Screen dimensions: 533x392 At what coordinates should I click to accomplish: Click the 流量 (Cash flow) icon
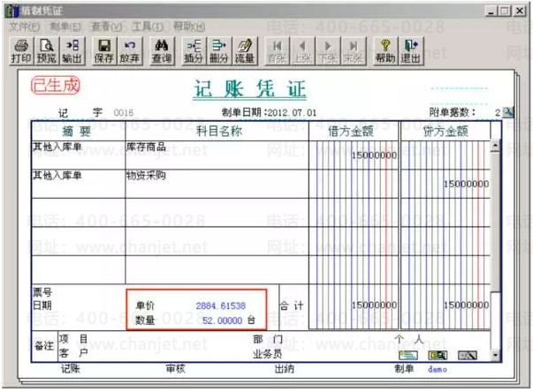(x=245, y=51)
